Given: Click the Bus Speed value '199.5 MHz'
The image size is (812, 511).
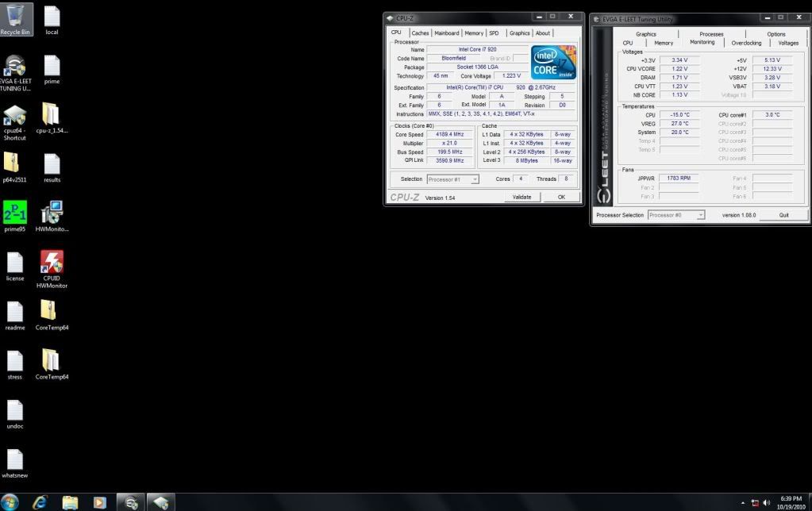Looking at the screenshot, I should click(449, 152).
